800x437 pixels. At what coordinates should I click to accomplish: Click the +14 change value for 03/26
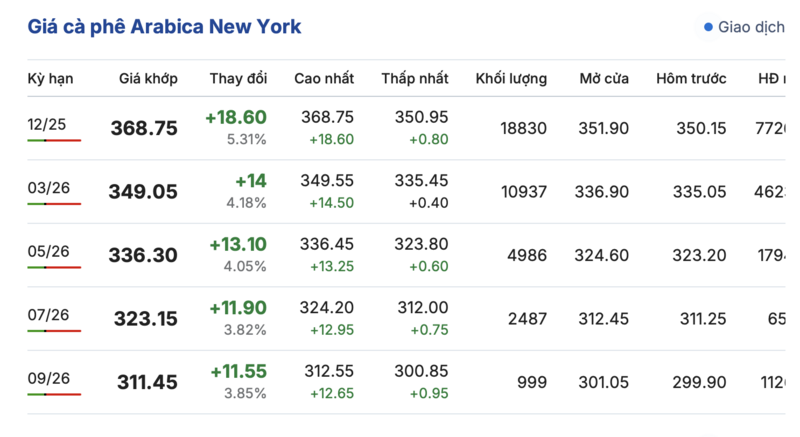point(250,181)
